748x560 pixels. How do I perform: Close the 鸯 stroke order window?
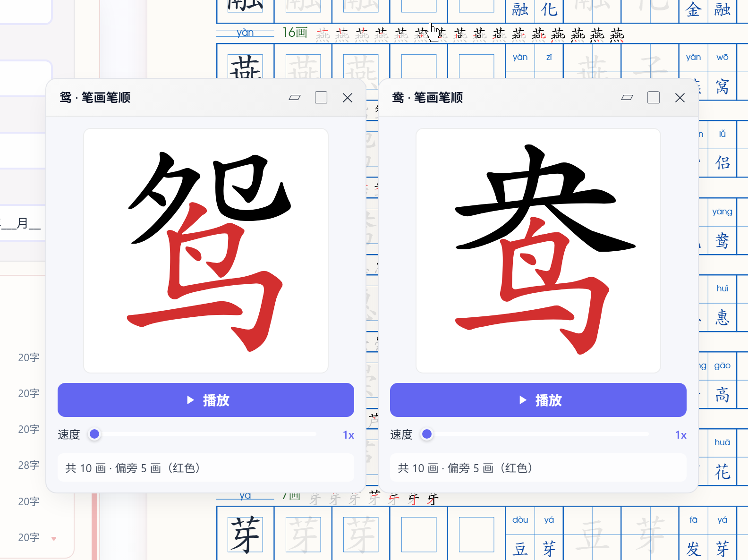tap(680, 98)
